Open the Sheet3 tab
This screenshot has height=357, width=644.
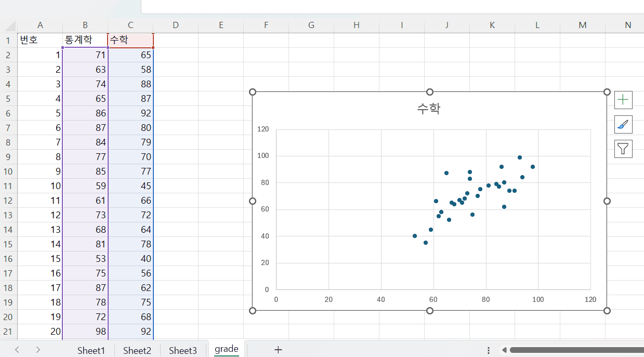(x=183, y=350)
